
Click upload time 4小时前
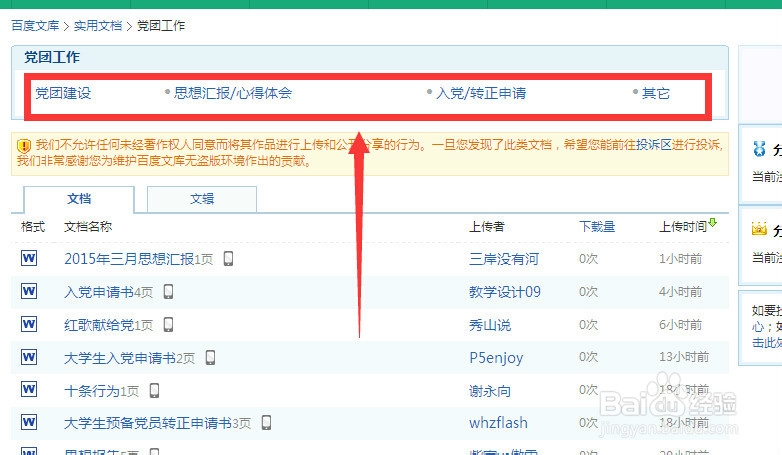(680, 292)
